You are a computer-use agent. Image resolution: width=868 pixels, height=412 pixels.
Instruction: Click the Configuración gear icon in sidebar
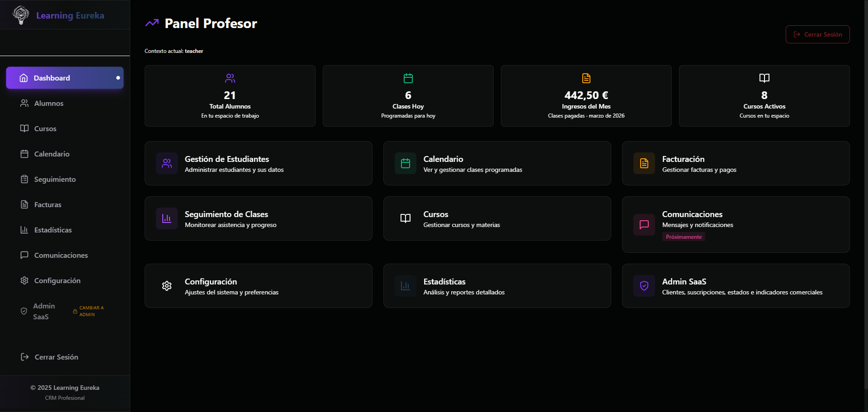pos(24,280)
